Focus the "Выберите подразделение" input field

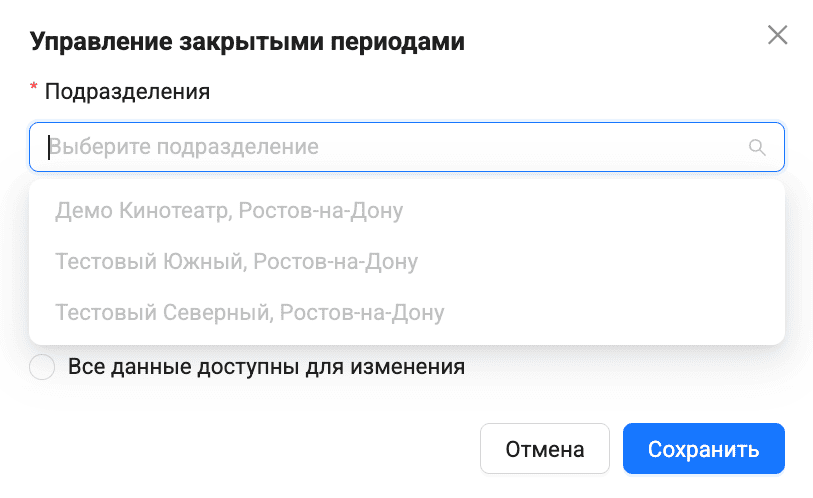click(400, 147)
